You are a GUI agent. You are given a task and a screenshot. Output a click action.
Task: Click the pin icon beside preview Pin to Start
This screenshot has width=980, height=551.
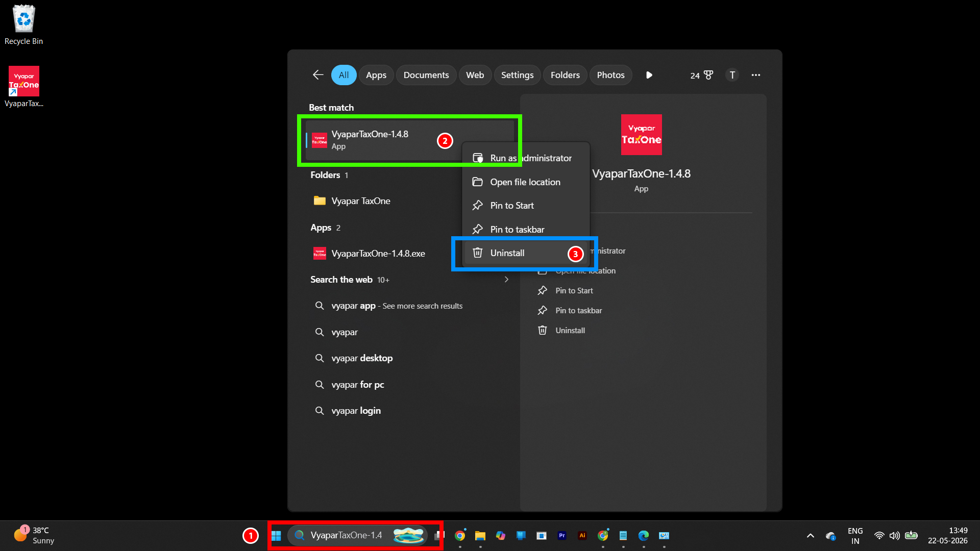pos(542,291)
